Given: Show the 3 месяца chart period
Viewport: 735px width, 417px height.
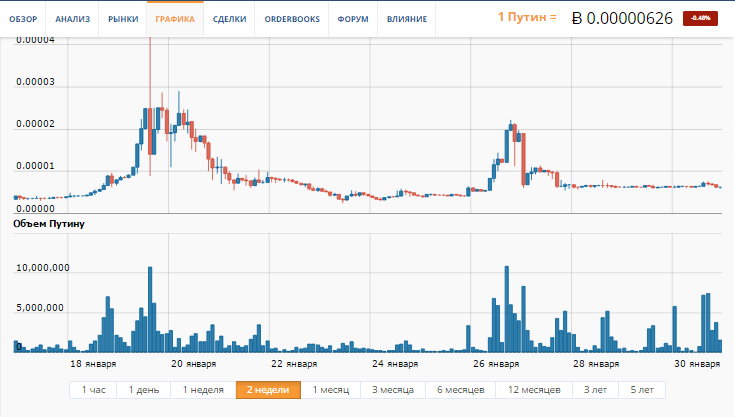Looking at the screenshot, I should pos(394,390).
